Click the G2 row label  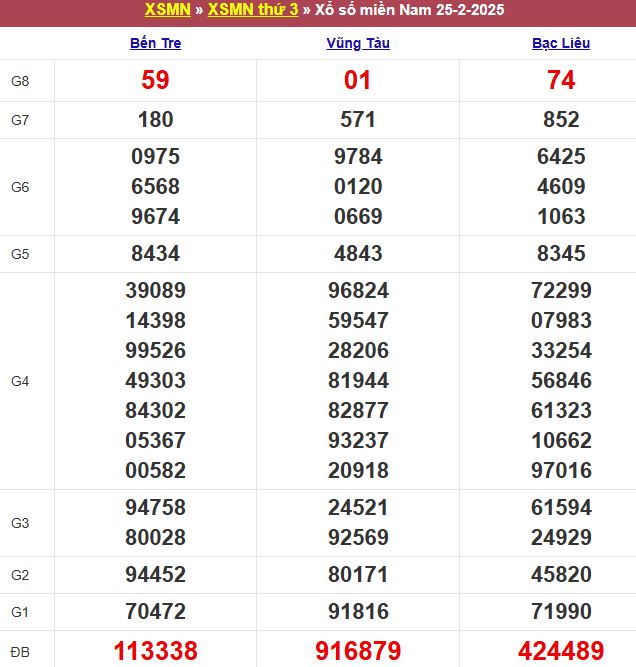coord(20,575)
